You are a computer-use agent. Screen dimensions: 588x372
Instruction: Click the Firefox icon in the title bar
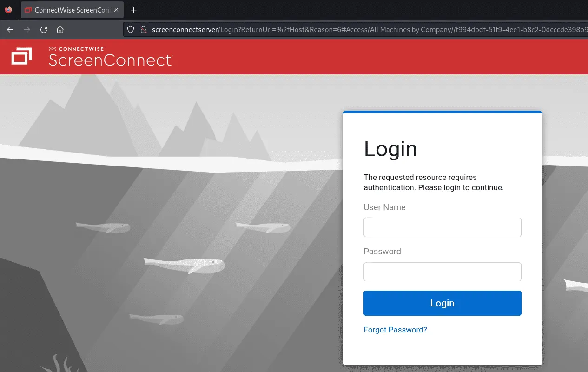pyautogui.click(x=8, y=10)
